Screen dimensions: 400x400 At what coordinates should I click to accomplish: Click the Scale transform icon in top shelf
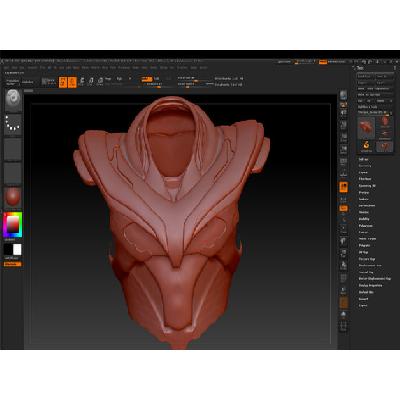[x=91, y=82]
